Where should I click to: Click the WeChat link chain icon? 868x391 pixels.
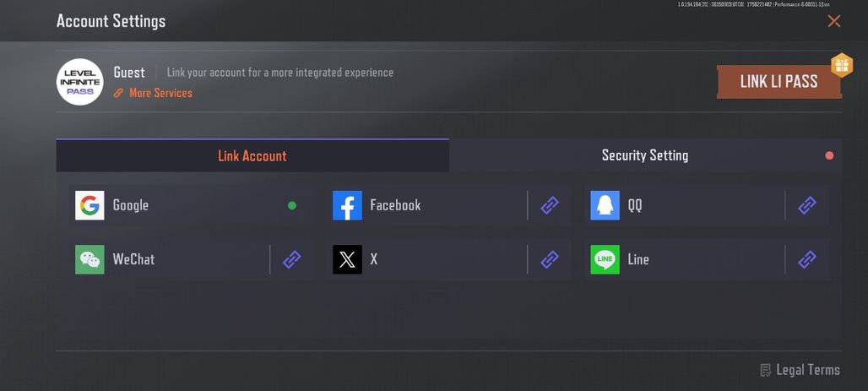(292, 259)
